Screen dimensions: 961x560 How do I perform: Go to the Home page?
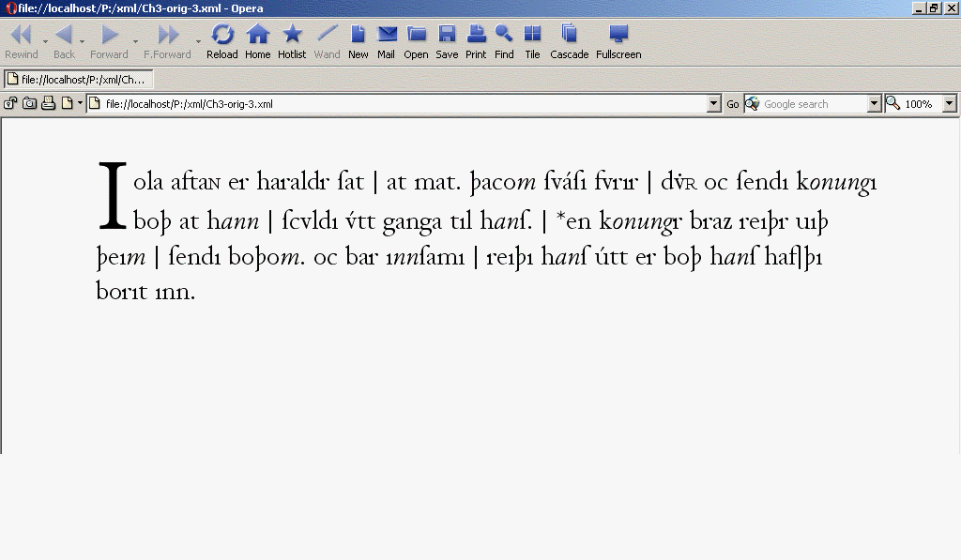257,42
